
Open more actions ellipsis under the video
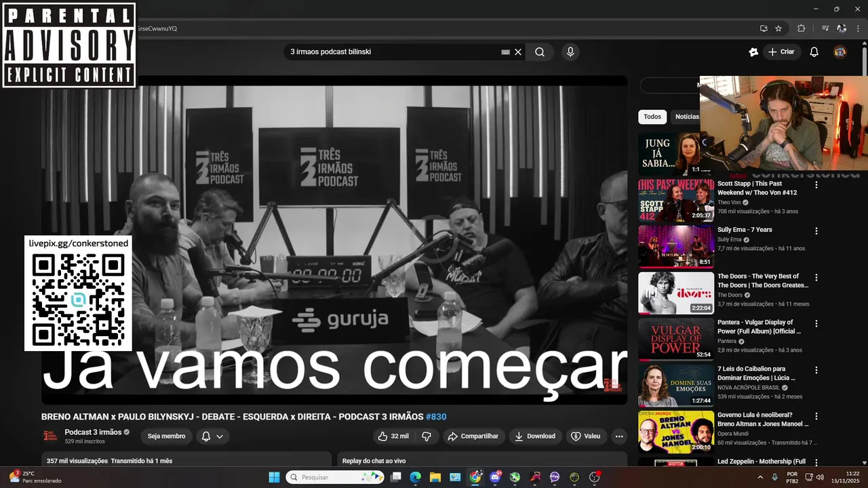[619, 436]
